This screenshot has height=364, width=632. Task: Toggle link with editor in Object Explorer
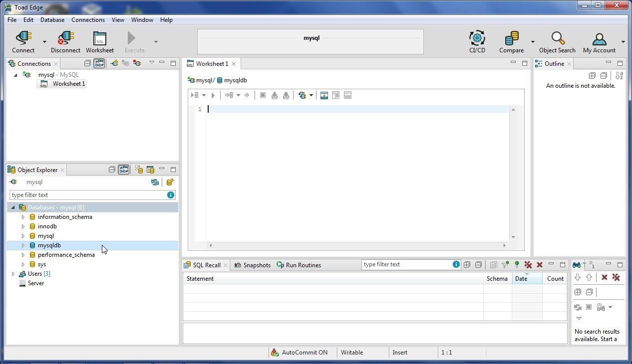click(123, 170)
